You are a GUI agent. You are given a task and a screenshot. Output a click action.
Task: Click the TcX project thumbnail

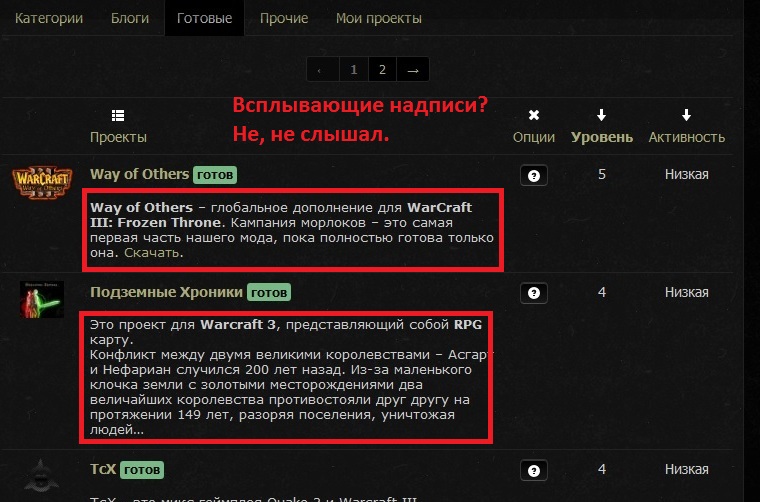(x=42, y=476)
